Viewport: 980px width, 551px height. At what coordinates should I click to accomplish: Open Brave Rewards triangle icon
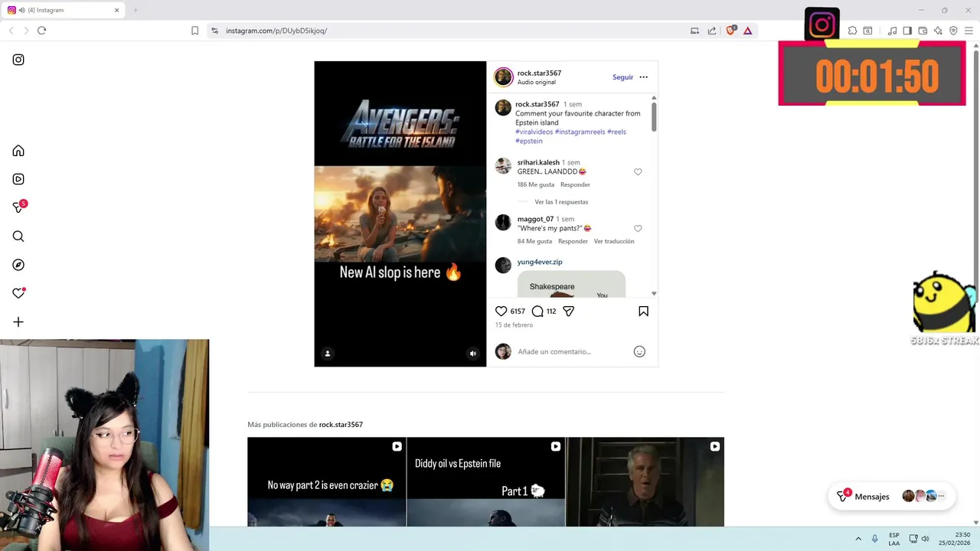[748, 31]
